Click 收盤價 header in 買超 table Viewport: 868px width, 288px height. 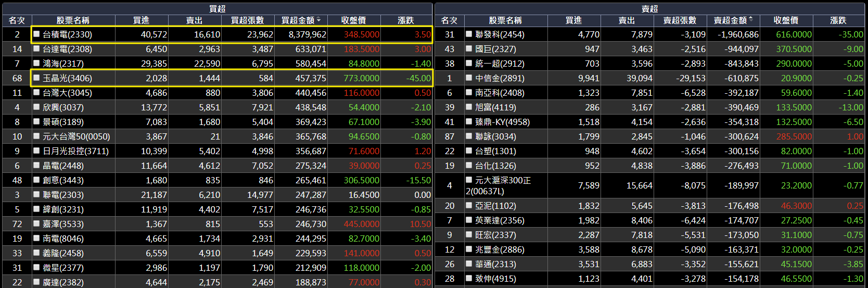(354, 20)
